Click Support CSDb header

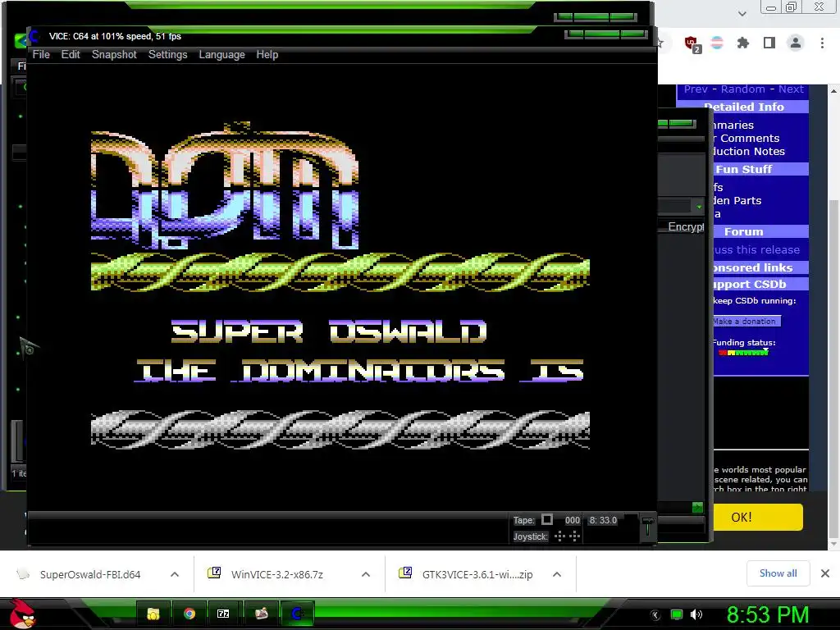point(760,285)
